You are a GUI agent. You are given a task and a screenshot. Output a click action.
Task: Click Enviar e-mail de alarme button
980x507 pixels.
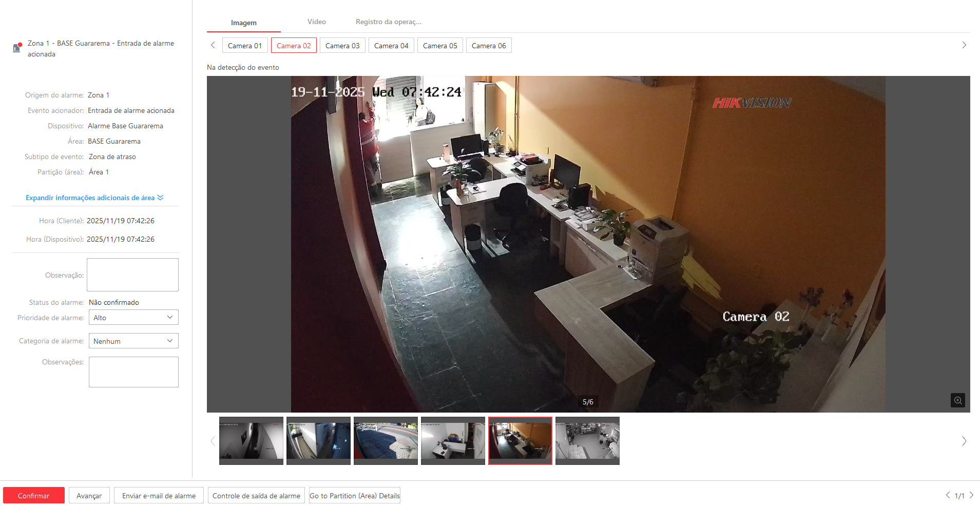click(159, 496)
